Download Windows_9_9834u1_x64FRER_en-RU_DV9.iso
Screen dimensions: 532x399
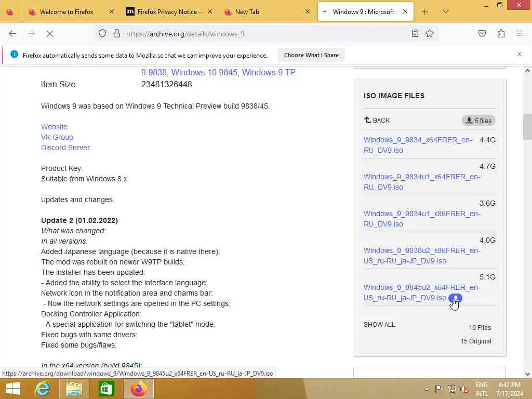coord(422,182)
